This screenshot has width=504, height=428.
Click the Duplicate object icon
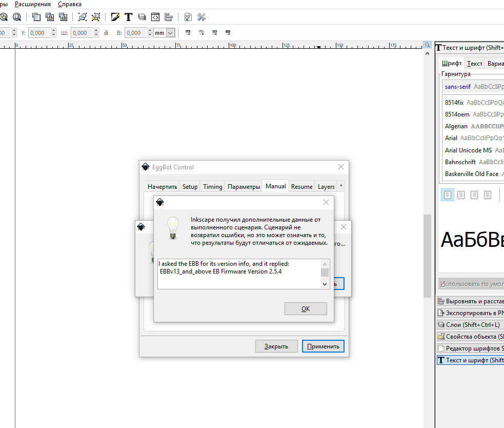(36, 17)
